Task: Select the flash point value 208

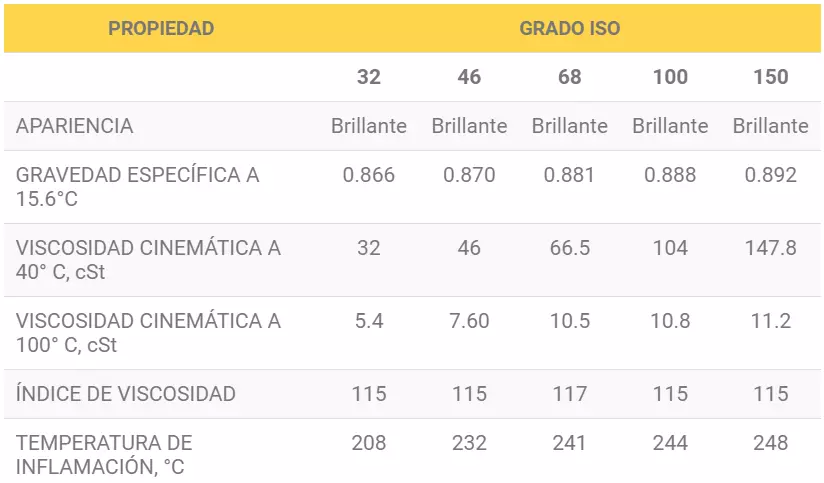Action: (x=369, y=442)
